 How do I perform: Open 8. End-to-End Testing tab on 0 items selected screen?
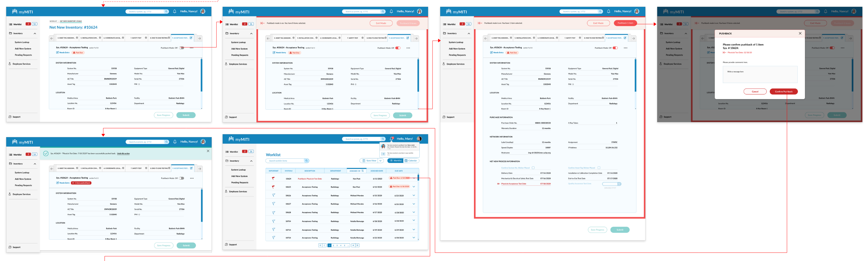tap(376, 38)
